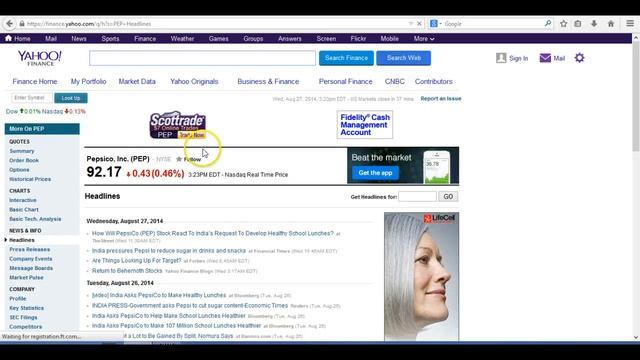Open News in the Yahoo top bar

tap(79, 39)
